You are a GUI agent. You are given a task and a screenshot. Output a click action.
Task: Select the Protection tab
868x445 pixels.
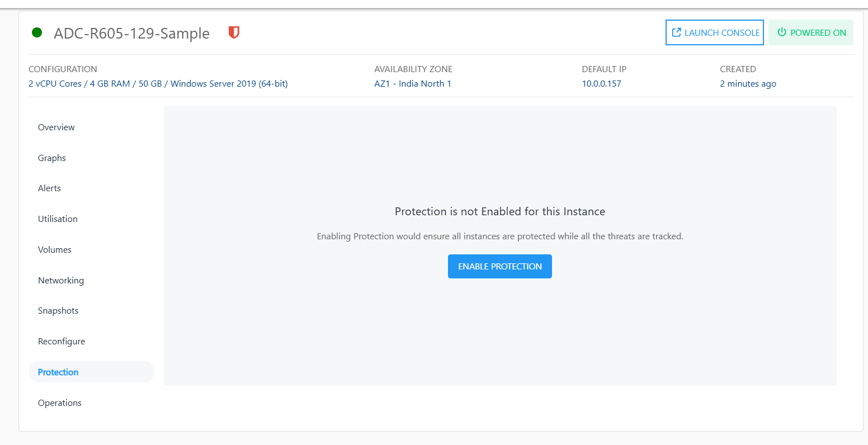pos(58,372)
